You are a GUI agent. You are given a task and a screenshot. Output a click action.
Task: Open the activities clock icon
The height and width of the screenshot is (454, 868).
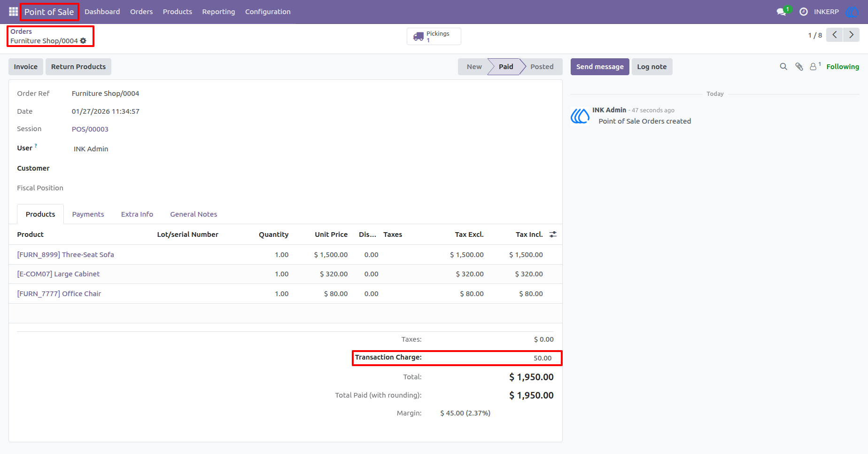(x=804, y=12)
